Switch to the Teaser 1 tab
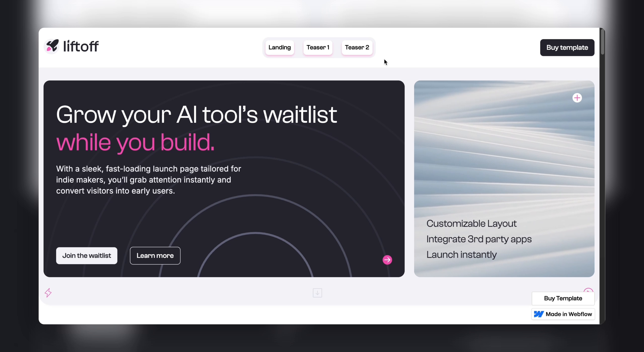This screenshot has width=644, height=352. click(318, 47)
